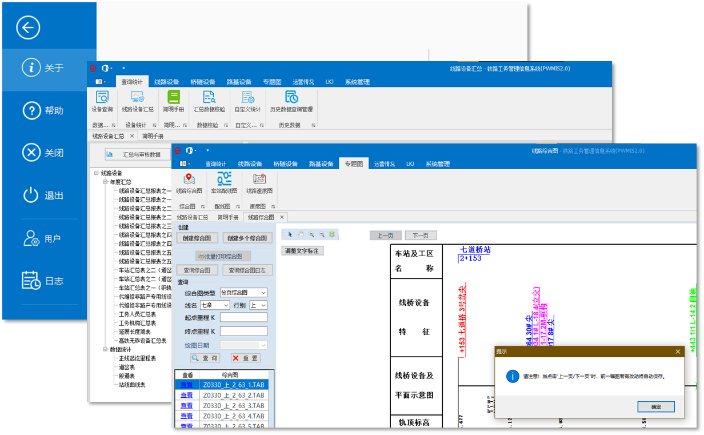Expand the 行别 dropdown
The height and width of the screenshot is (435, 704).
pyautogui.click(x=257, y=304)
